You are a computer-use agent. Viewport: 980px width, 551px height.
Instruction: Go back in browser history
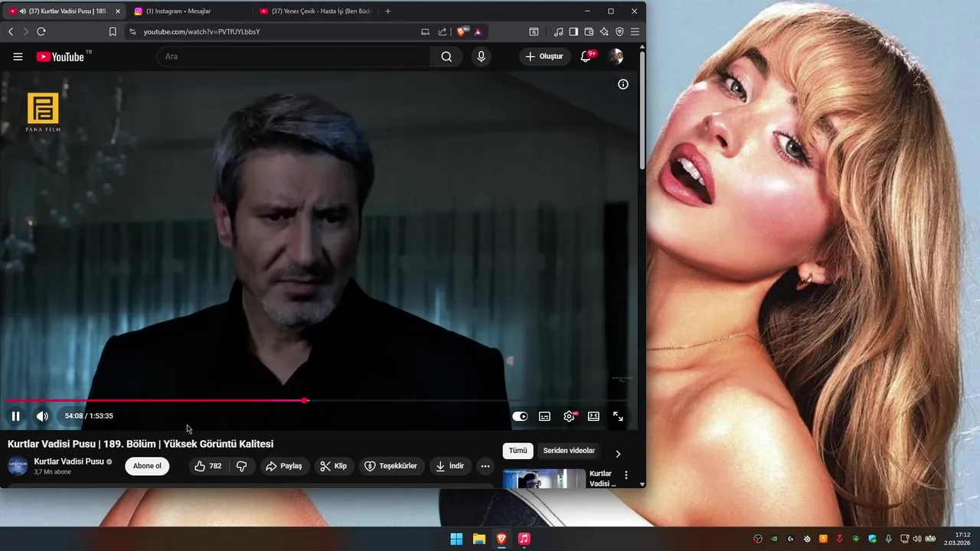point(10,31)
